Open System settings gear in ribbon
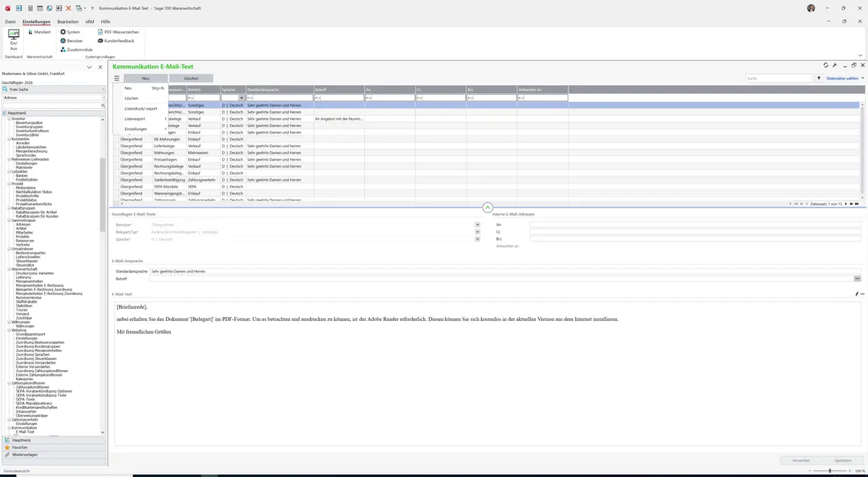Image resolution: width=868 pixels, height=477 pixels. [70, 33]
